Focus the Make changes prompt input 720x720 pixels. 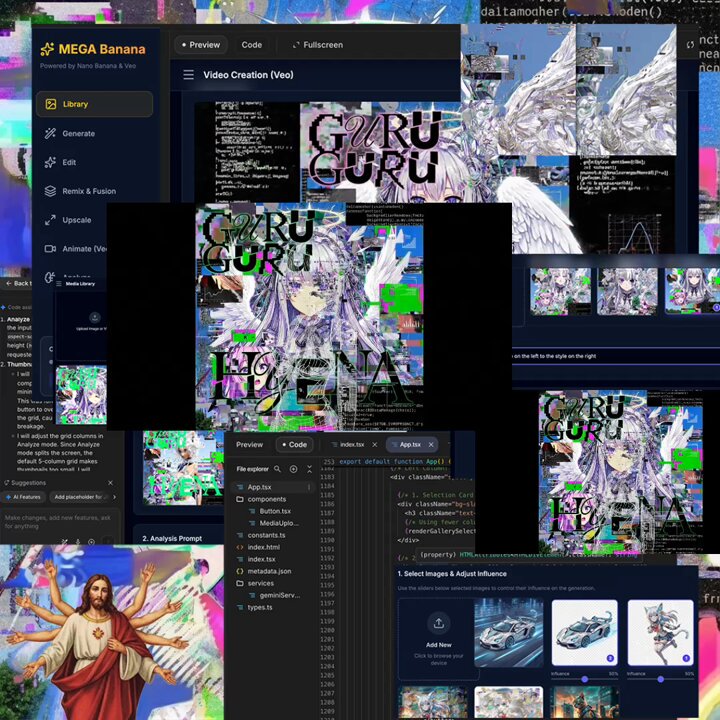click(60, 522)
